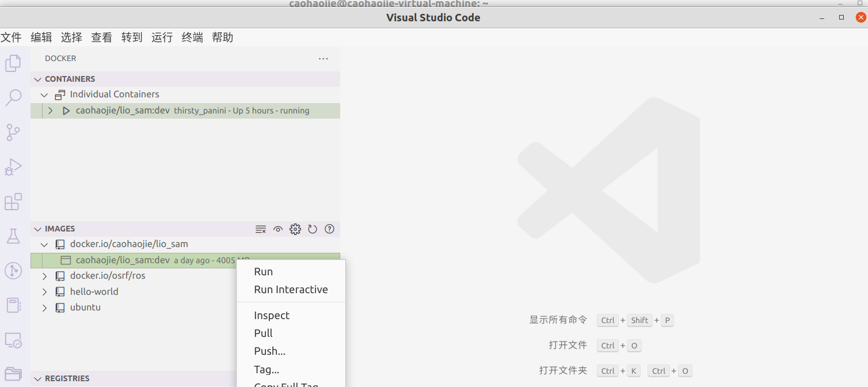Click the repository icon beside ubuntu

60,308
